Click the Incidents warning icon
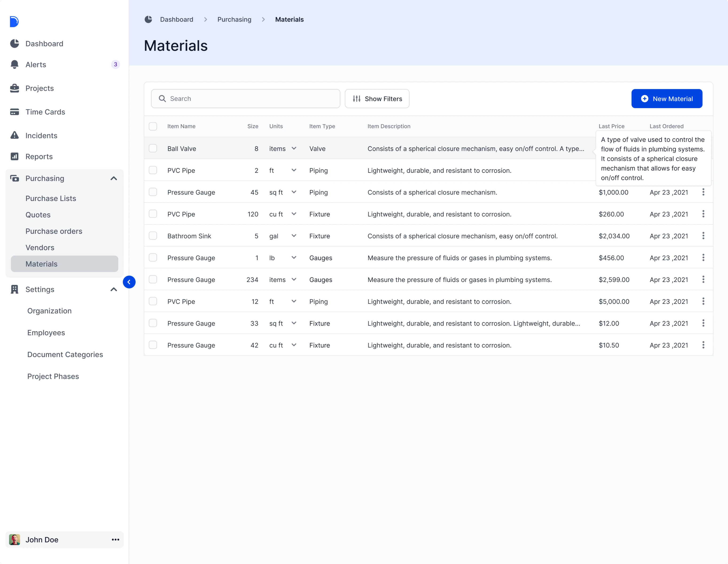 pos(15,135)
